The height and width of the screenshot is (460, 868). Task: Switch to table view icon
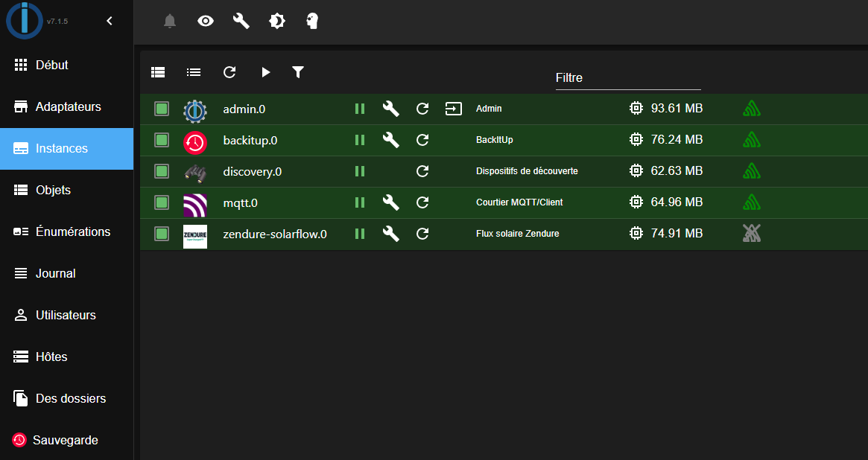(x=158, y=72)
